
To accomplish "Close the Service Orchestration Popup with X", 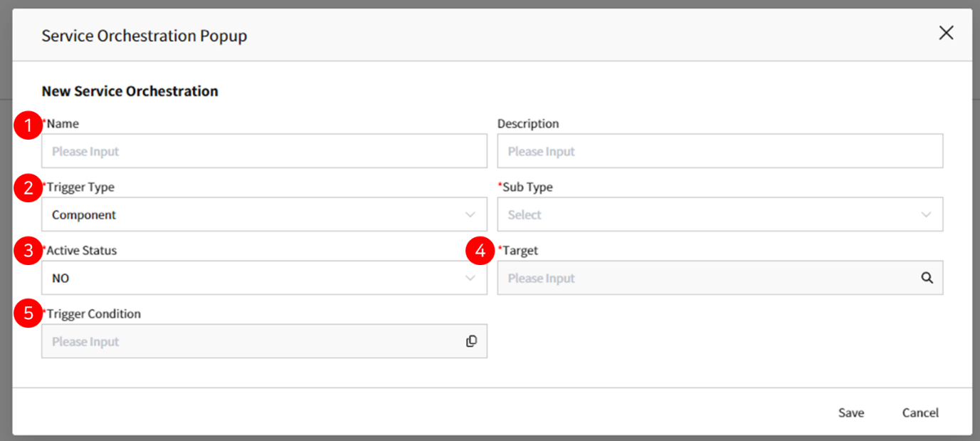I will [946, 33].
